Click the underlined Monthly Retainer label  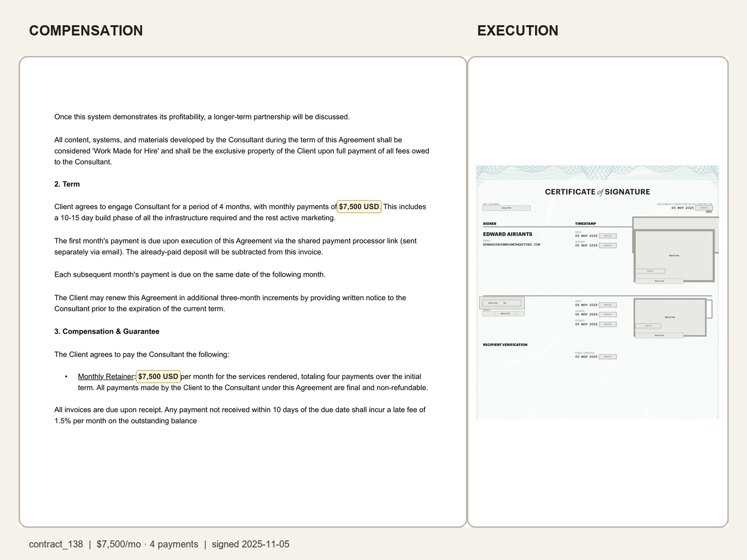coord(106,377)
